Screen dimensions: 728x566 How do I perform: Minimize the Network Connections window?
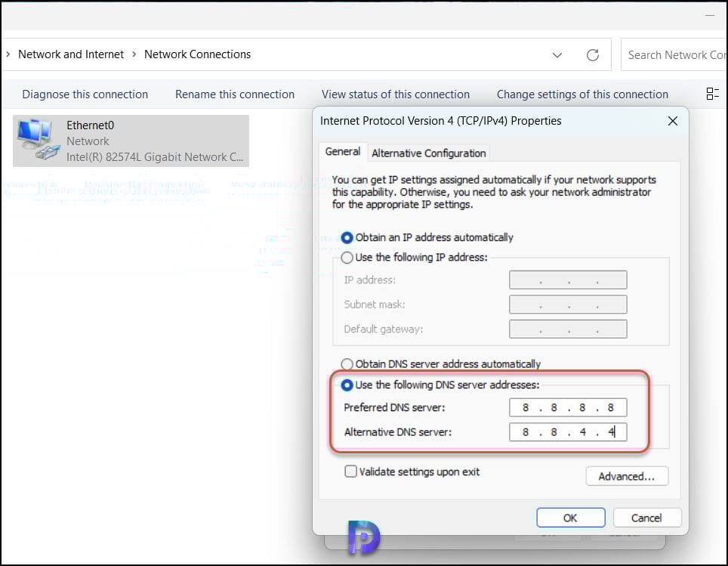(709, 15)
